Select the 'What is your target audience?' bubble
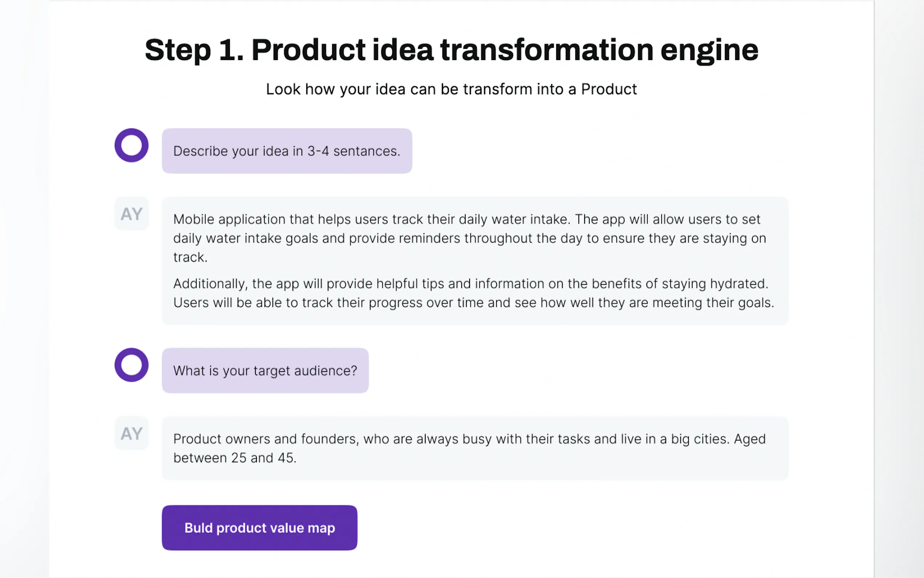Viewport: 924px width, 578px height. [x=265, y=371]
